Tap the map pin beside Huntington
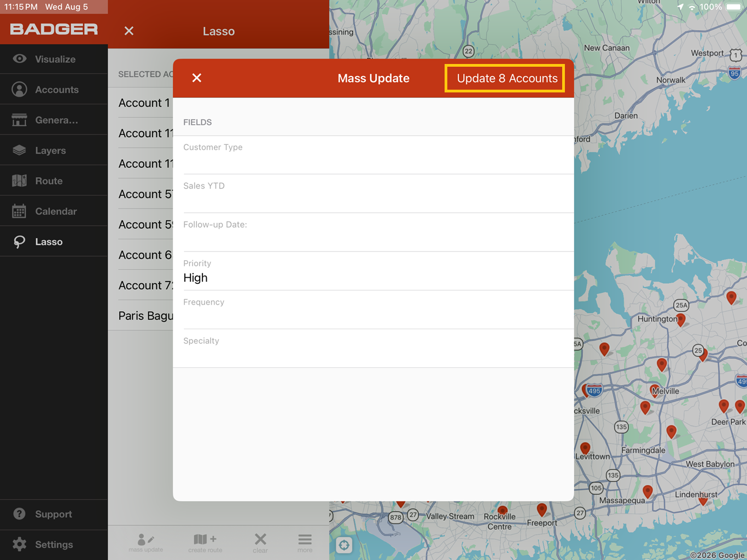Viewport: 747px width, 560px height. [681, 320]
